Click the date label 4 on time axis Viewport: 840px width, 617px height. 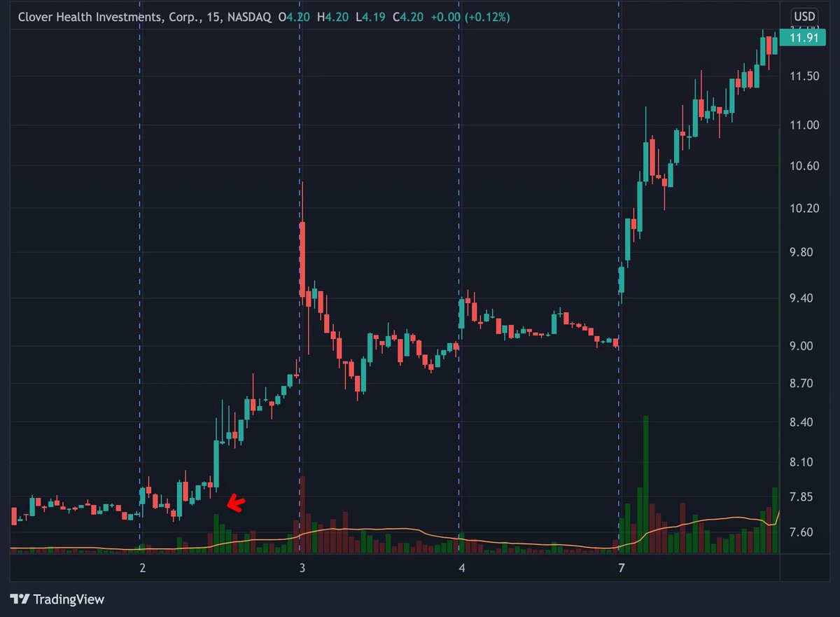point(461,567)
